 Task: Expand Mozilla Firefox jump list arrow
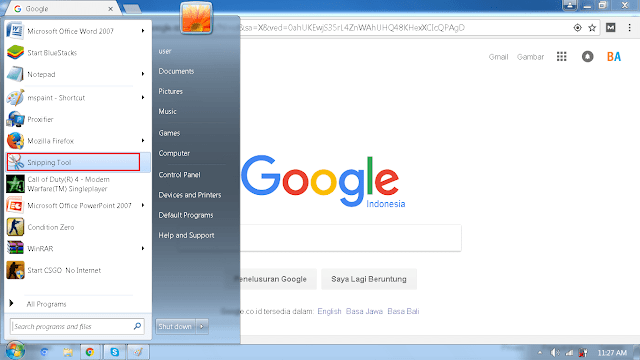point(143,141)
